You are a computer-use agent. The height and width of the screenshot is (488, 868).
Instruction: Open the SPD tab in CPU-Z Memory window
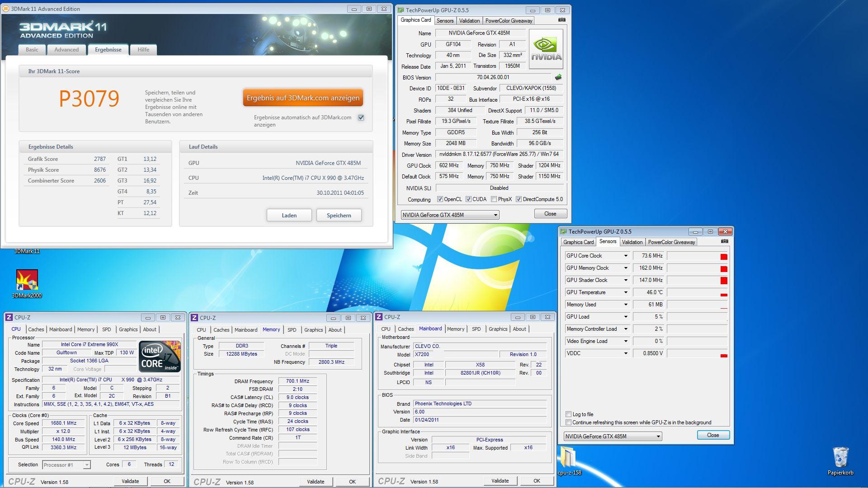click(292, 330)
